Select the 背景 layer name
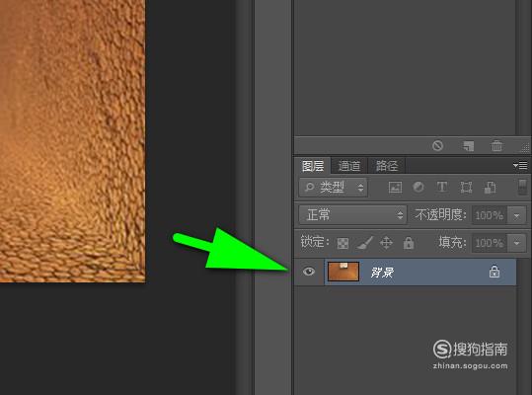This screenshot has width=532, height=395. pos(382,273)
